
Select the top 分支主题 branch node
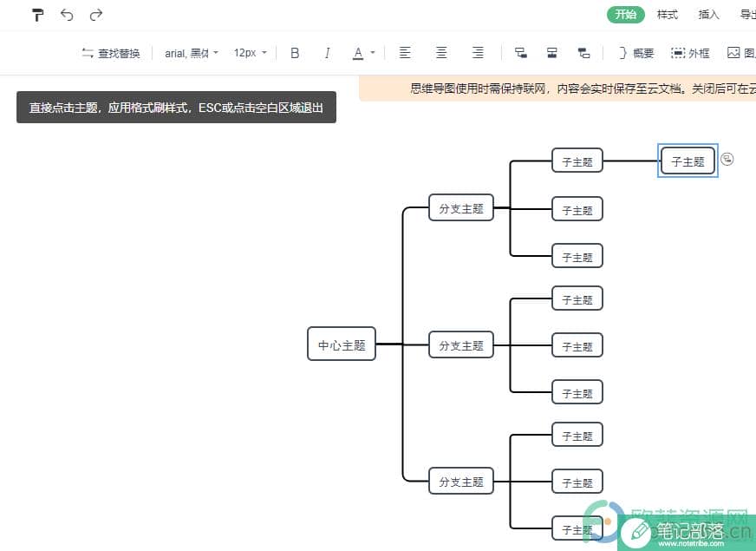point(461,208)
